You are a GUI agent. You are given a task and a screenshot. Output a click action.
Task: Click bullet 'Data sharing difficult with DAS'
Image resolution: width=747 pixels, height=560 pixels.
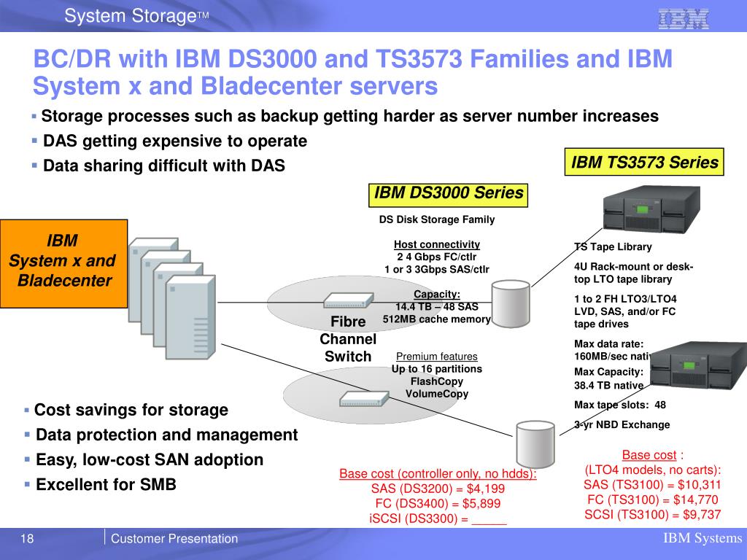[164, 166]
